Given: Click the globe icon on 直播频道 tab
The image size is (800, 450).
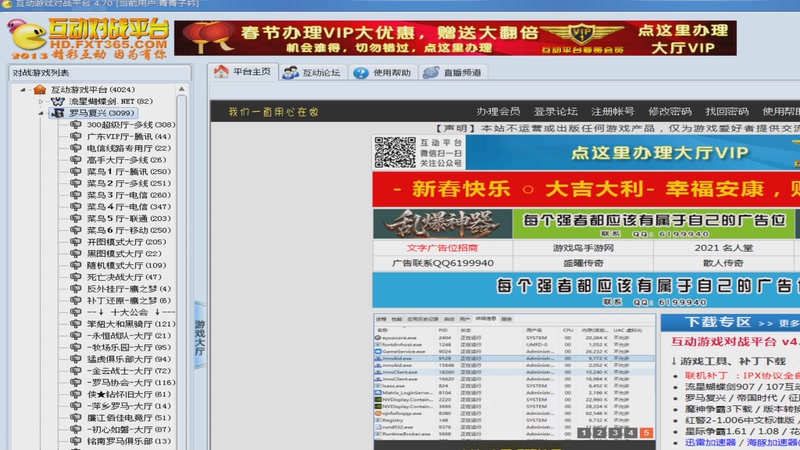Looking at the screenshot, I should click(431, 72).
